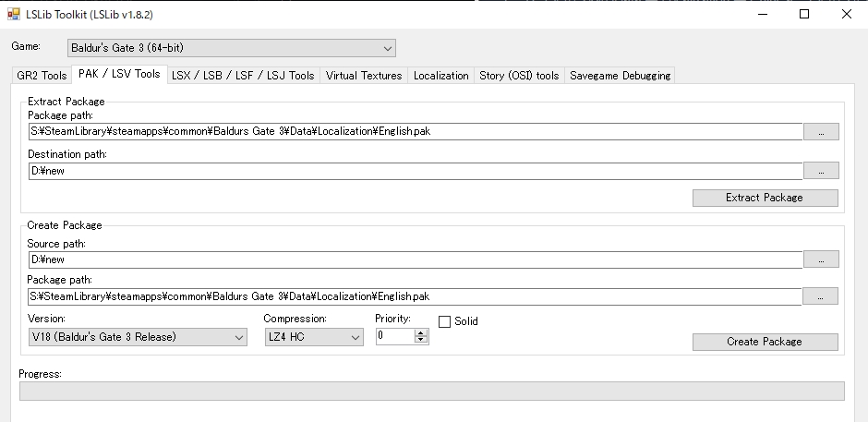Increase Priority with the up arrow
The height and width of the screenshot is (422, 868).
pyautogui.click(x=421, y=332)
